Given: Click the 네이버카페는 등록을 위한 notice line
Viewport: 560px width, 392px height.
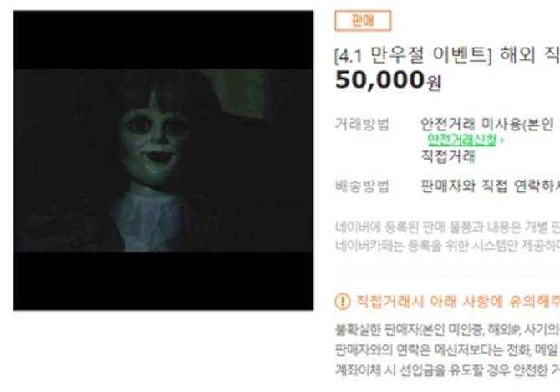Looking at the screenshot, I should [447, 246].
